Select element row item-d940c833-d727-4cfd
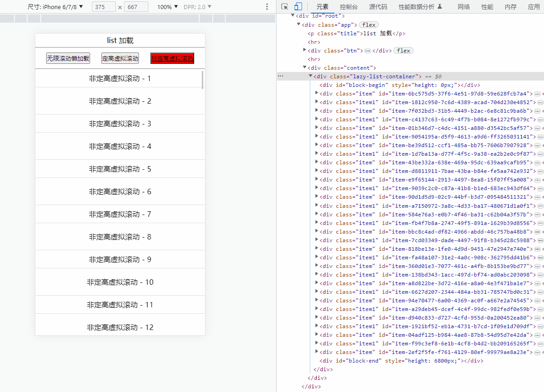Screen dimensions: 544x392 (410, 317)
